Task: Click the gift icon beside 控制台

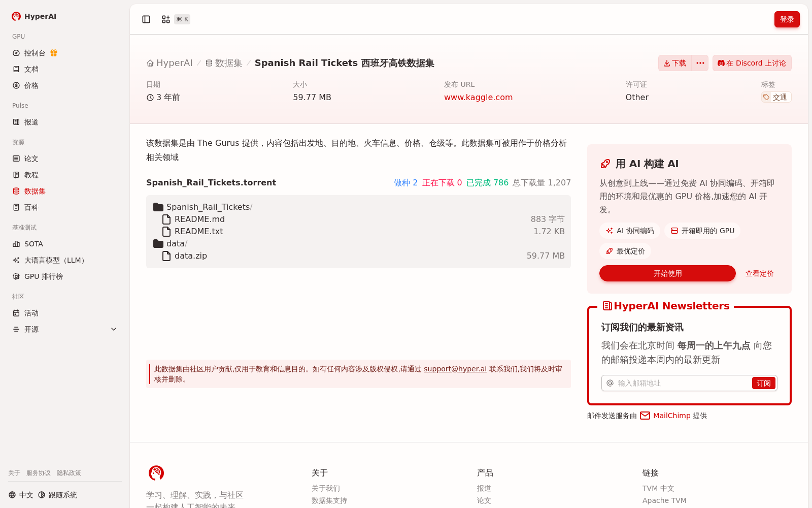Action: 54,53
